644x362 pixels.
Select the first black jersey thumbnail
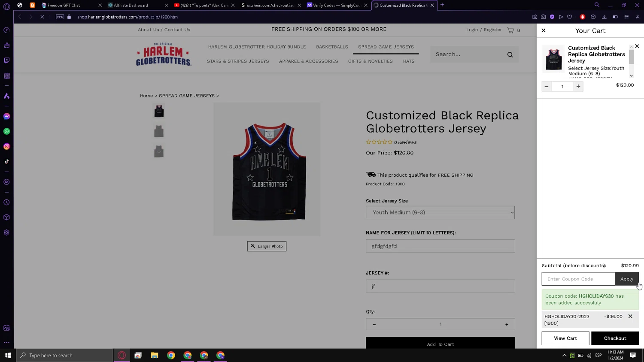coord(159,111)
